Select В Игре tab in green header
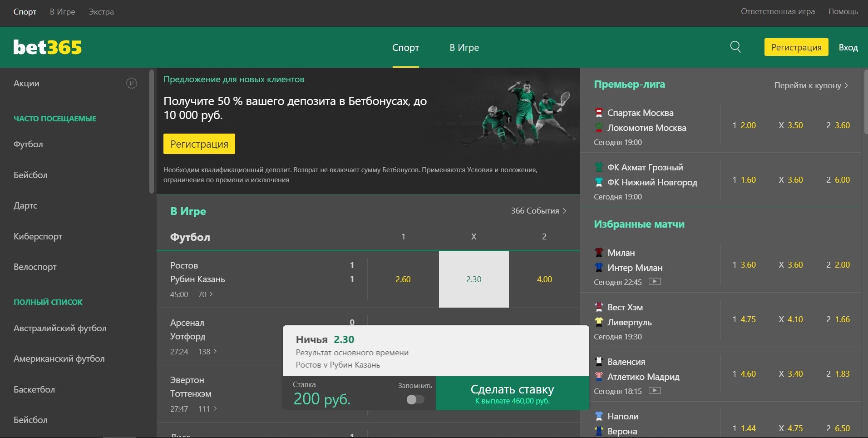Image resolution: width=868 pixels, height=438 pixels. 464,48
